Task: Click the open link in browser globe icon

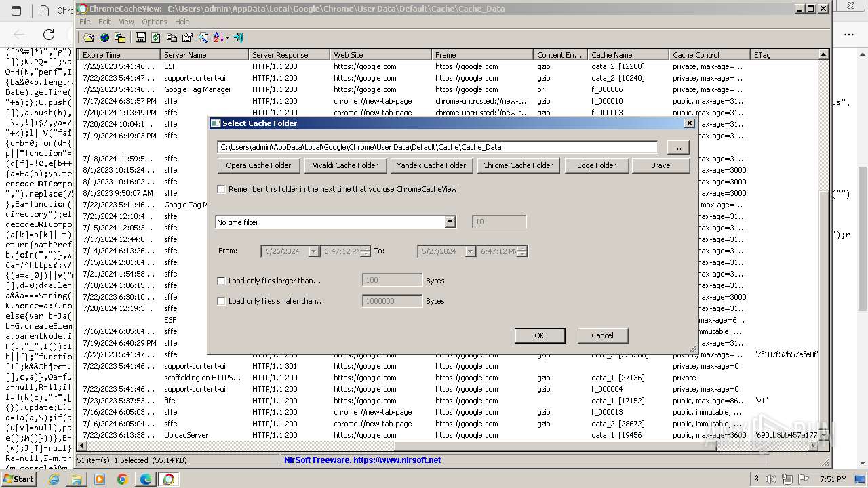Action: [x=104, y=38]
